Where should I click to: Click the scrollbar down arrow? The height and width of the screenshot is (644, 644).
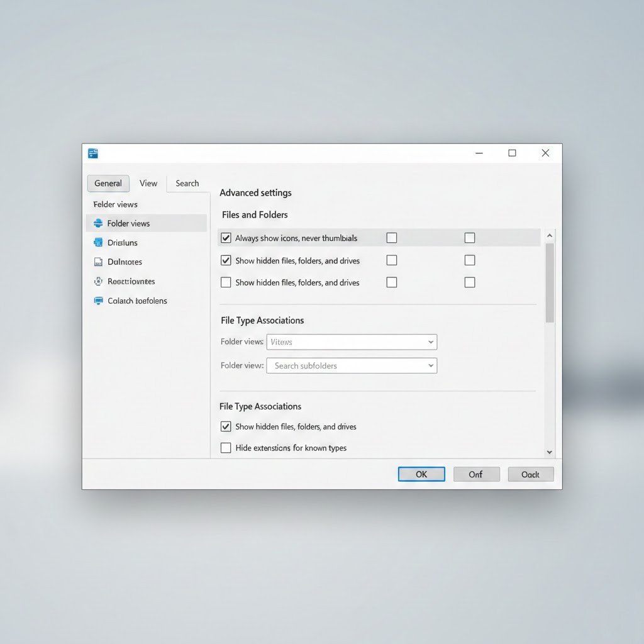pos(549,452)
